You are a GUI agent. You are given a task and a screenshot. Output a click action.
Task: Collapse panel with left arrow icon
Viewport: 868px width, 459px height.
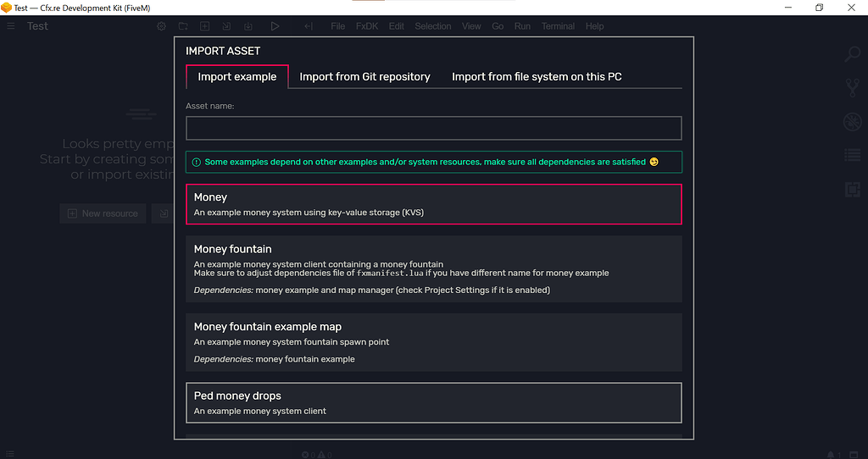click(308, 26)
